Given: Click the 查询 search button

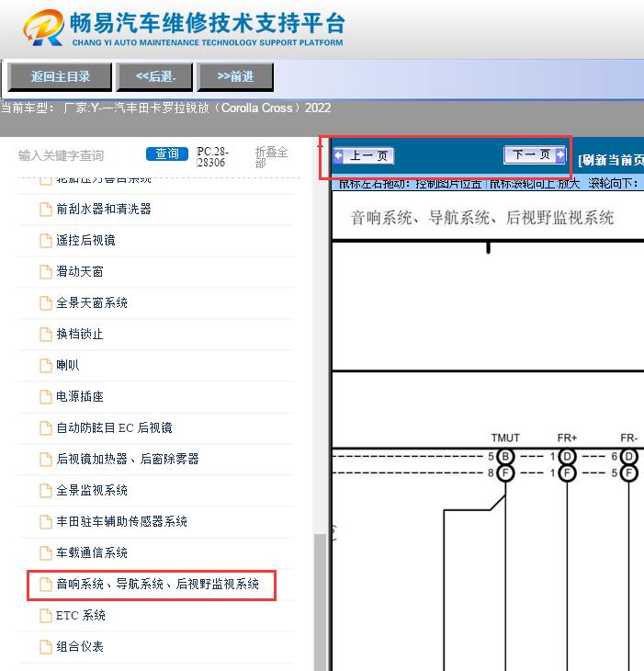Looking at the screenshot, I should 167,154.
